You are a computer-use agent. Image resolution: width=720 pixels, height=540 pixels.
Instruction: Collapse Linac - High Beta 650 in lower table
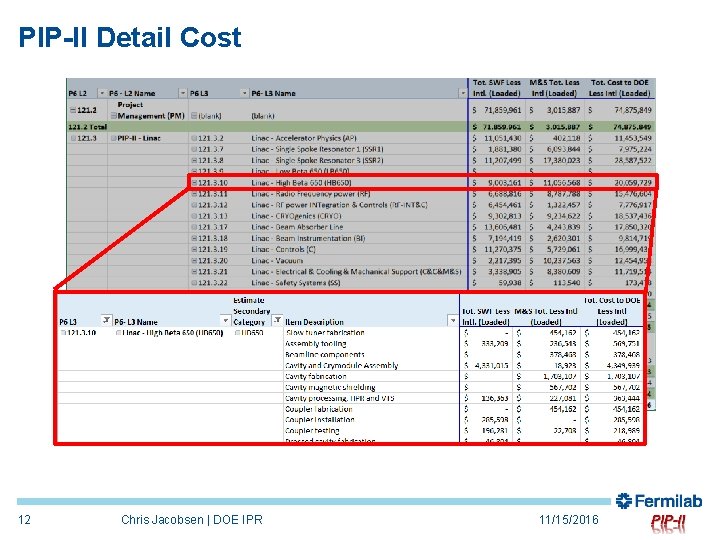click(118, 333)
